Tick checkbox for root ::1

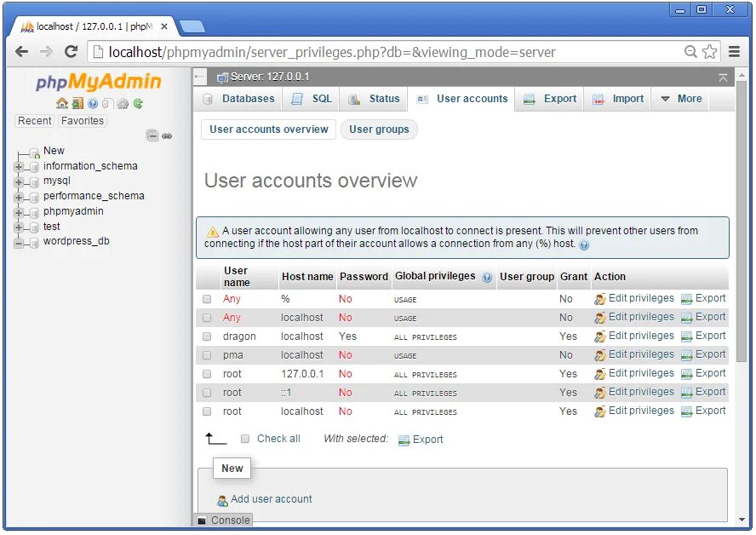207,394
